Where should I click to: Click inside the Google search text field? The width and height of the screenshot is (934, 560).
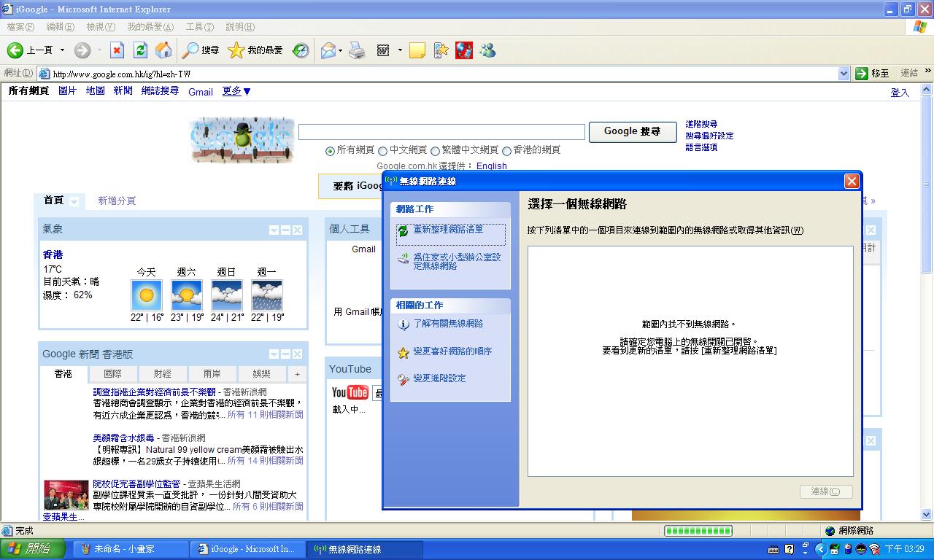pyautogui.click(x=441, y=132)
